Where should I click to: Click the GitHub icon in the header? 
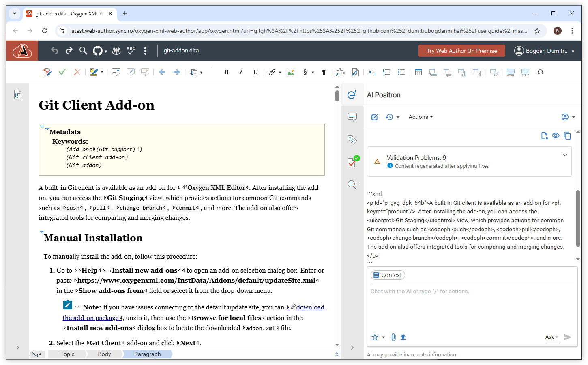coord(98,51)
